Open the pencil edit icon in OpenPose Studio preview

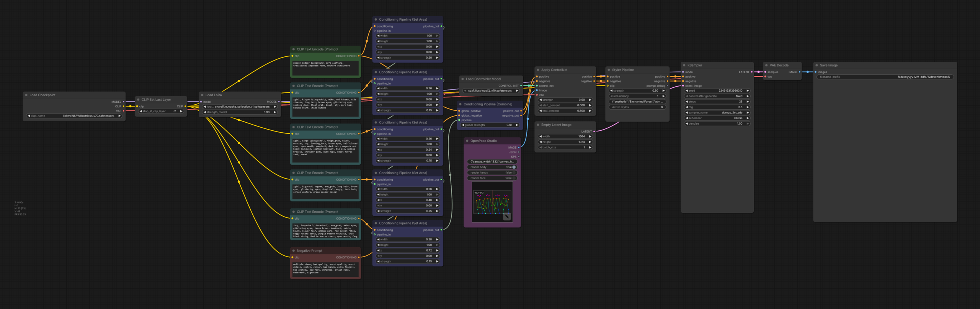coord(506,217)
